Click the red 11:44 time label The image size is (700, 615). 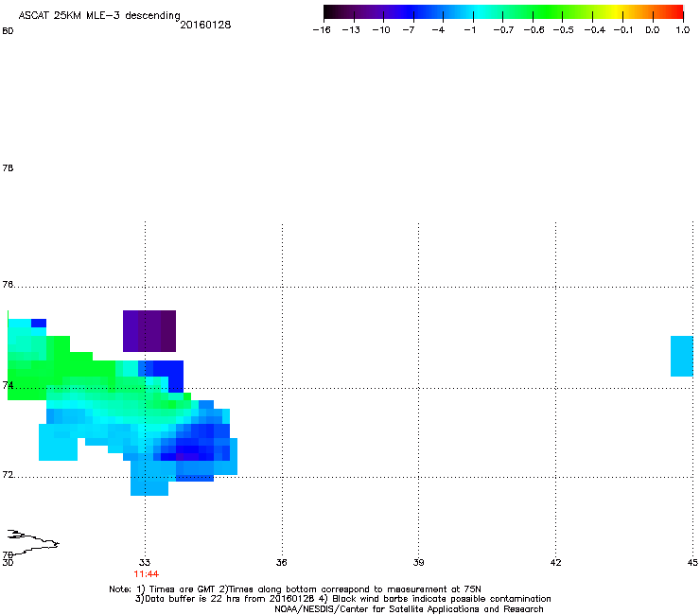click(x=146, y=574)
